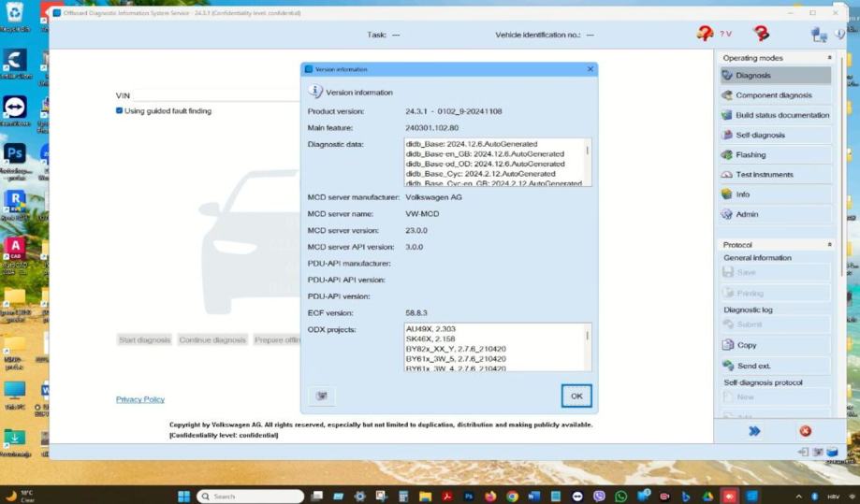Click the Windows Start button
860x504 pixels.
click(x=183, y=497)
